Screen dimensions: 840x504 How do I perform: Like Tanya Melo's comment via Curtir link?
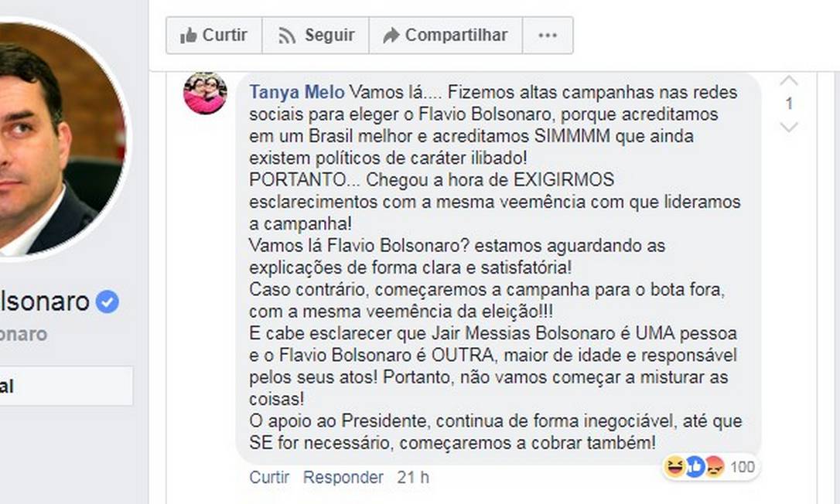[x=268, y=478]
